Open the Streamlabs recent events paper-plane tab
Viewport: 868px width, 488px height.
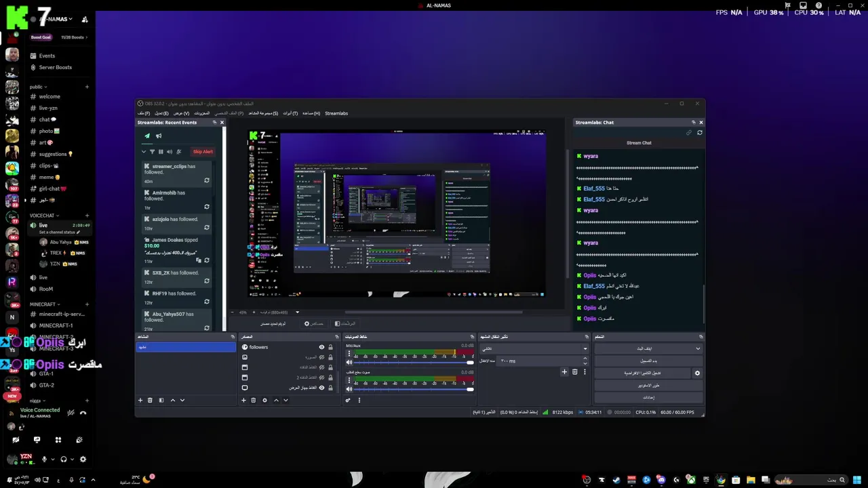coord(147,136)
